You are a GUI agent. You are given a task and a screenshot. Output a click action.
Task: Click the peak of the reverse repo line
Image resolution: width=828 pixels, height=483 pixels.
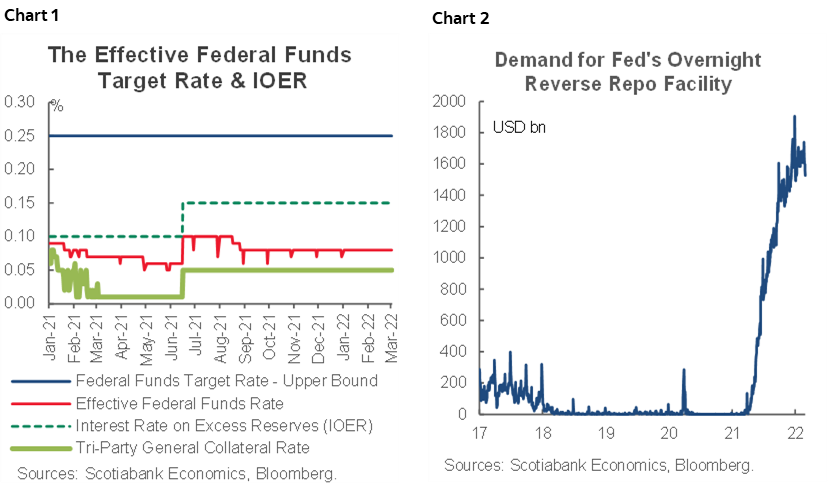(794, 116)
